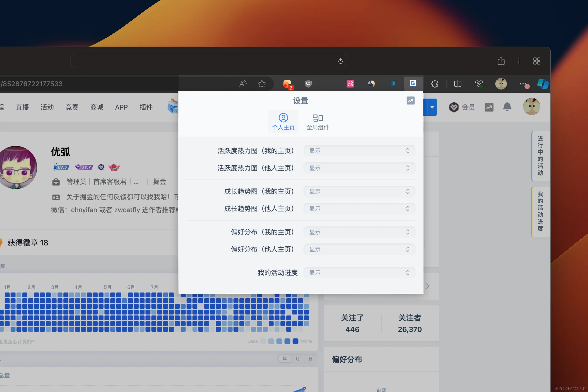Image resolution: width=588 pixels, height=392 pixels.
Task: Open split screen icon in toolbar
Action: pos(458,84)
